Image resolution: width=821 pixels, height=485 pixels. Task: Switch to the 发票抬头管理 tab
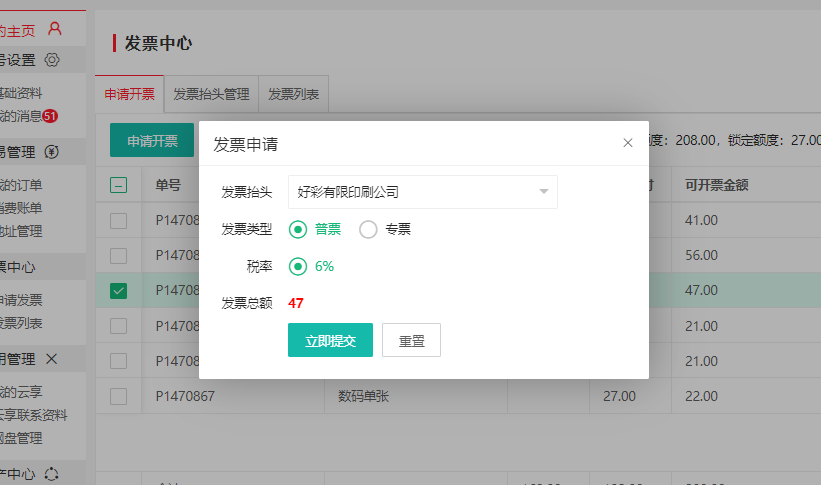point(211,95)
